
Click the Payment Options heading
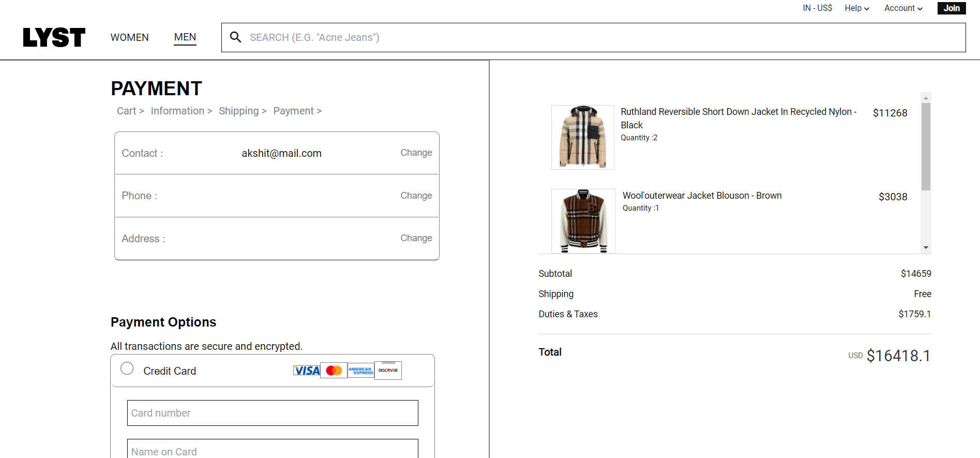click(163, 322)
